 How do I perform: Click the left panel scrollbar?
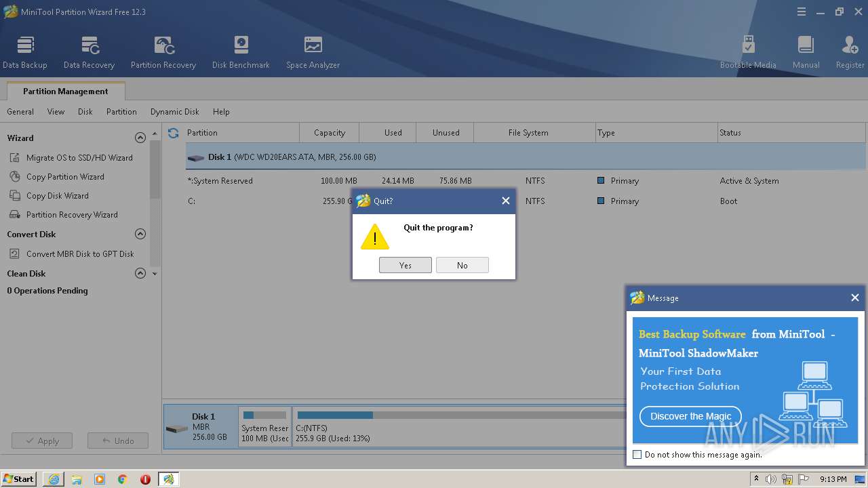click(155, 169)
